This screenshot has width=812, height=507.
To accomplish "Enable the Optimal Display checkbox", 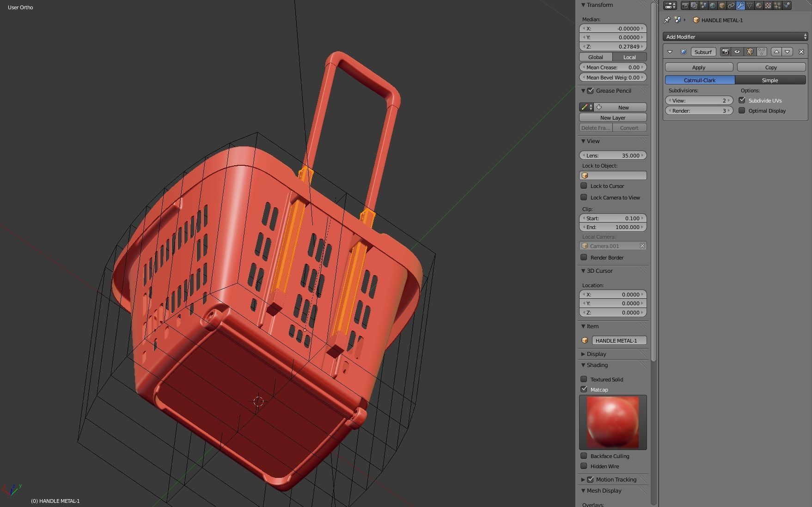I will pyautogui.click(x=742, y=110).
